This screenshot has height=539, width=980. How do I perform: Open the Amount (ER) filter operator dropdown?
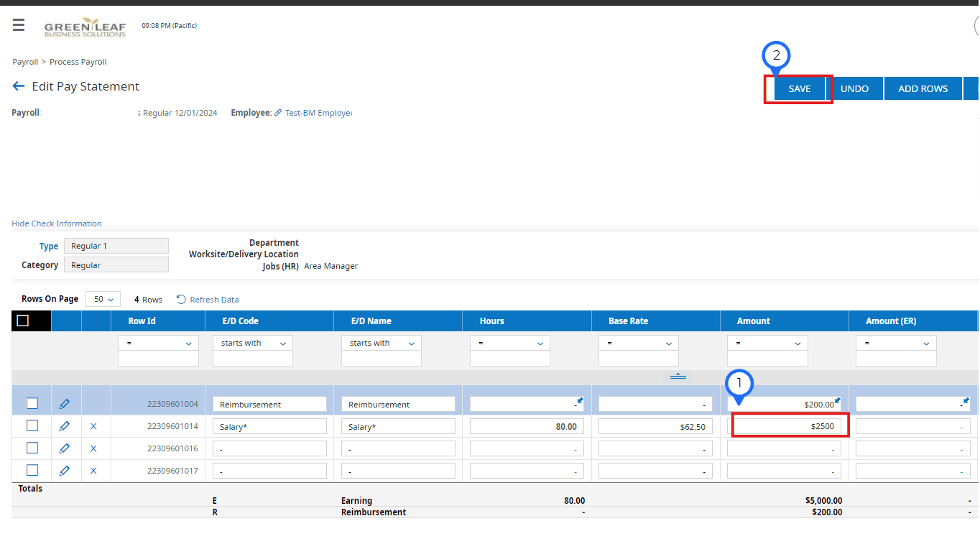[x=896, y=343]
